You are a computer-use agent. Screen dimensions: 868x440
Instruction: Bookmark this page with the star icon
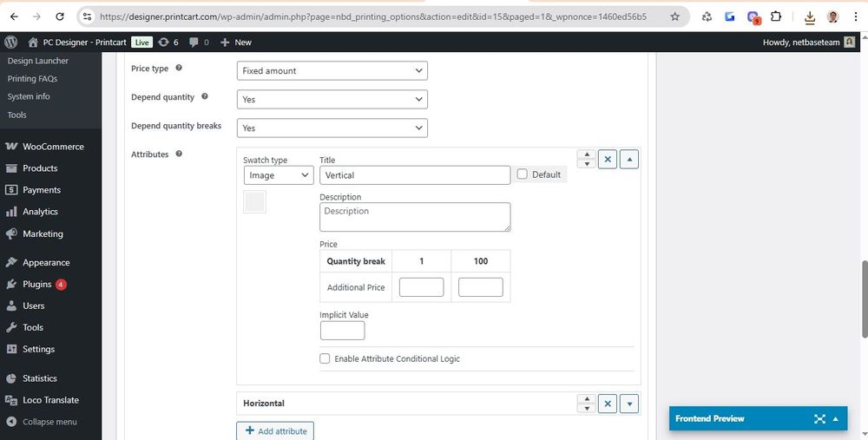[675, 16]
